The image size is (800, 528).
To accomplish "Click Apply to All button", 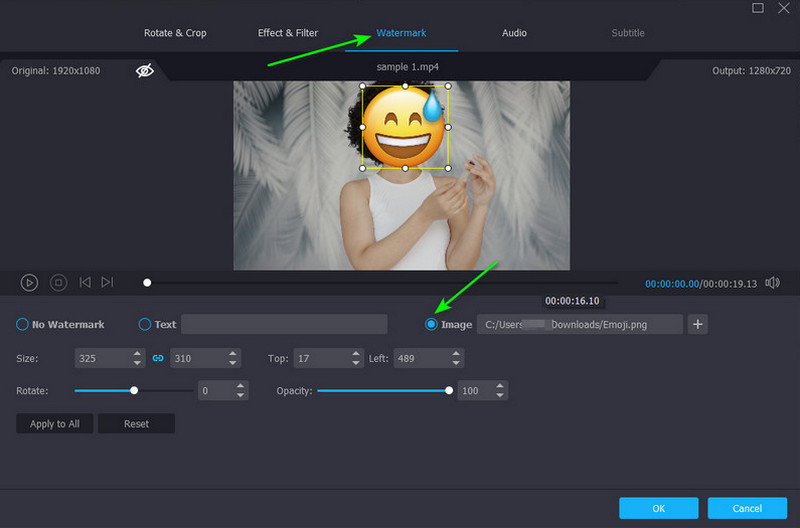I will tap(55, 424).
